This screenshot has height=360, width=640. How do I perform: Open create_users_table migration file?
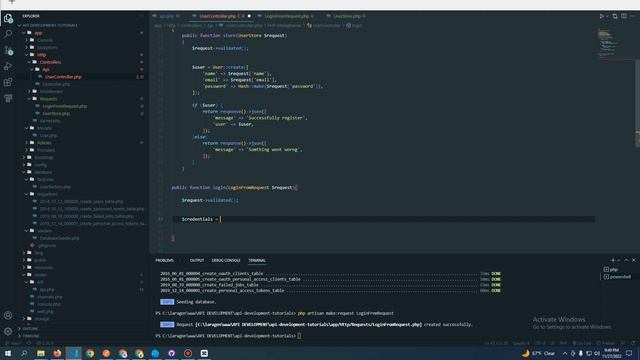81,202
